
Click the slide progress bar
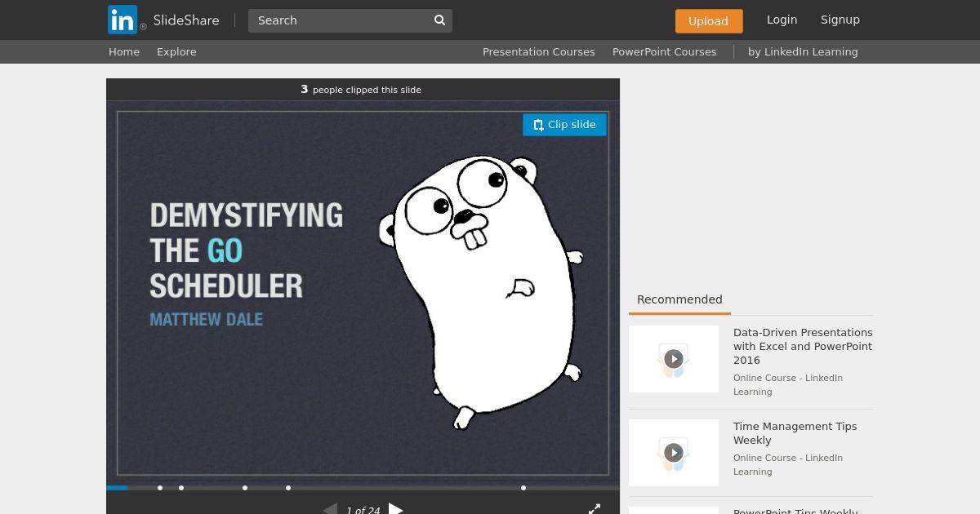click(x=363, y=488)
